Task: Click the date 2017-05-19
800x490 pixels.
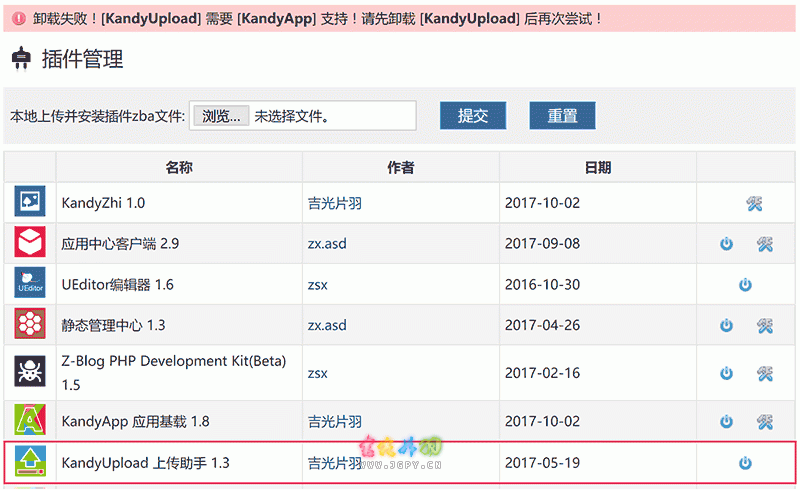Action: pos(542,463)
